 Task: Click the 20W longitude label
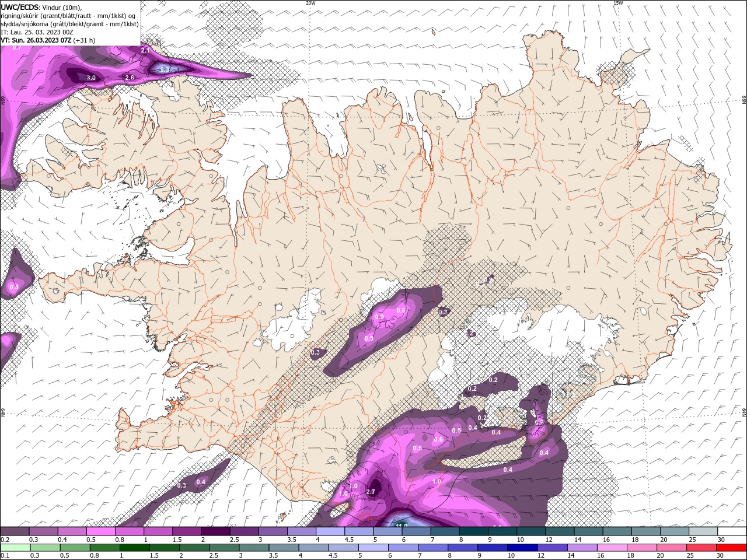tap(311, 3)
